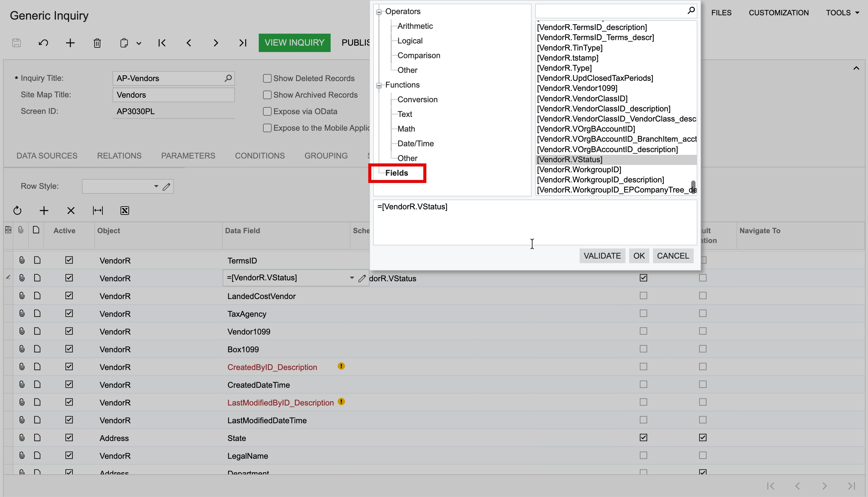Open the Relations tab
The image size is (868, 497).
119,156
